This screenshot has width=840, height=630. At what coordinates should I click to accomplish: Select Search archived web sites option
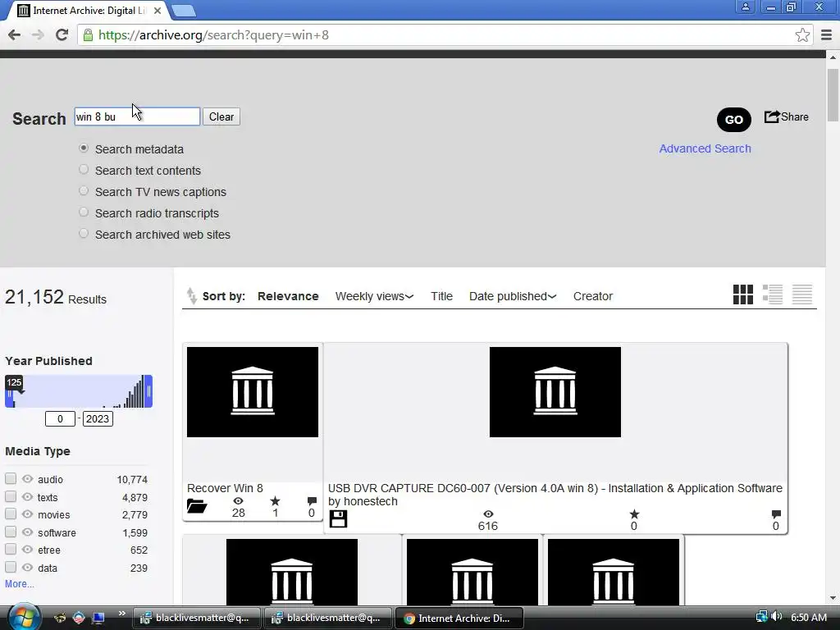pos(84,234)
